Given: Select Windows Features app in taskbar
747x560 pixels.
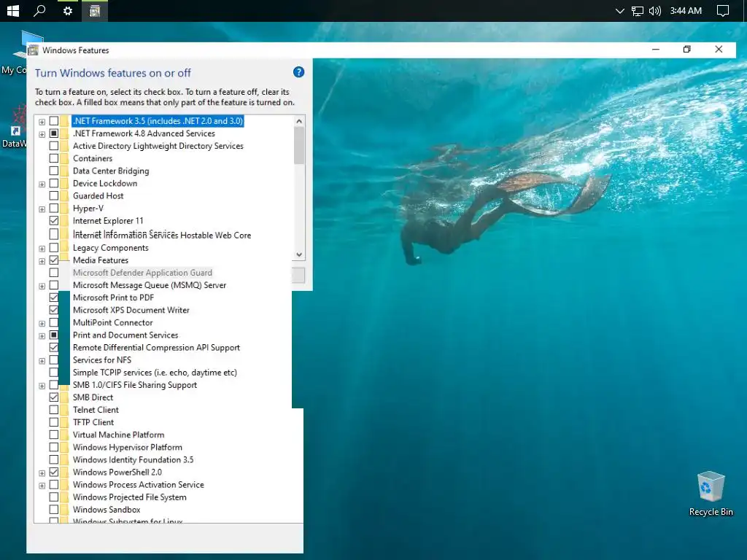Looking at the screenshot, I should (95, 10).
